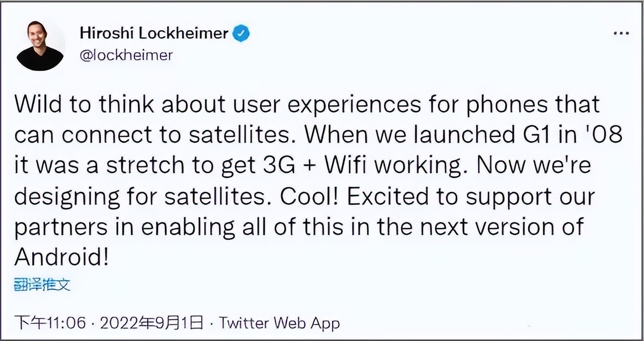The width and height of the screenshot is (644, 341).
Task: Open the more options dropdown for the tweet
Action: [x=620, y=33]
